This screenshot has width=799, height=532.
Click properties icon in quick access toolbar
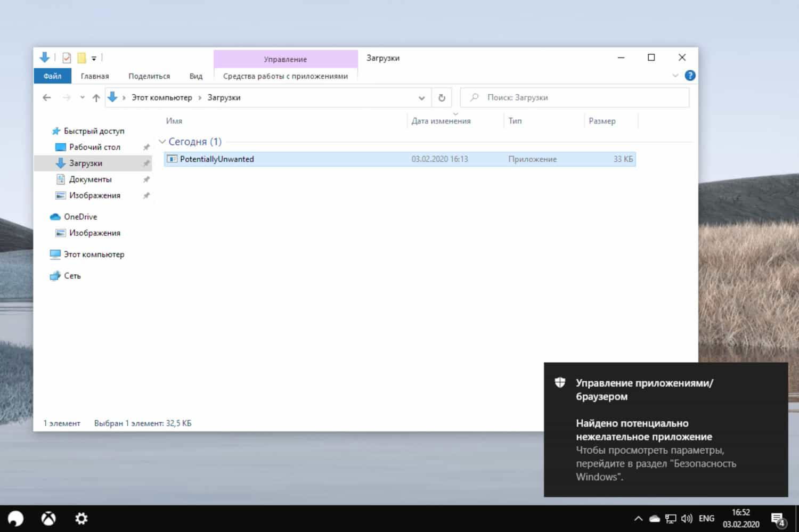[x=67, y=58]
